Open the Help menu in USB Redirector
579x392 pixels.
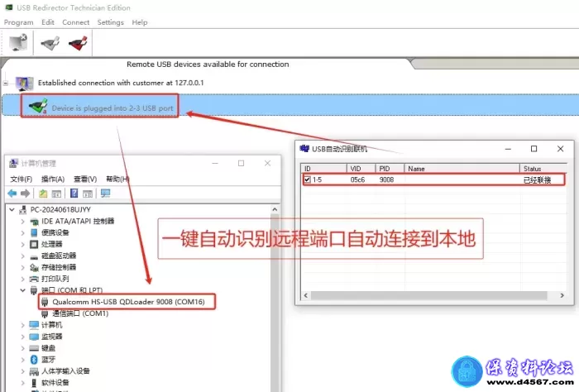click(140, 22)
